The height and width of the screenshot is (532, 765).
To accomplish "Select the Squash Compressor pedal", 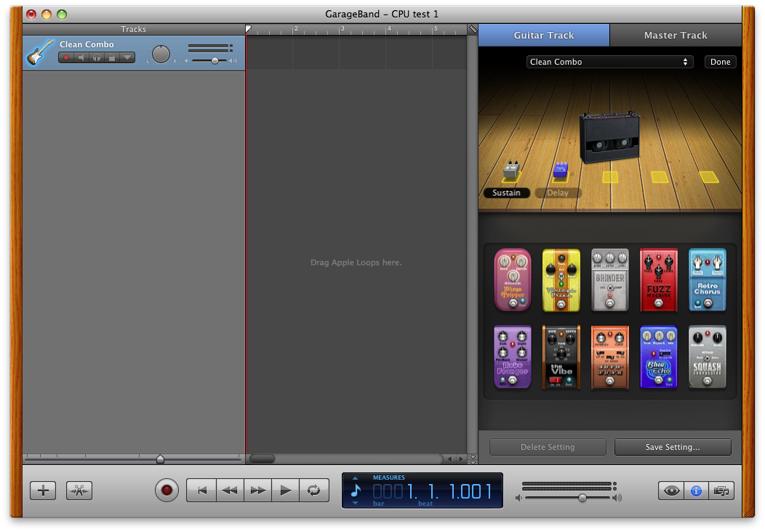I will [x=707, y=357].
